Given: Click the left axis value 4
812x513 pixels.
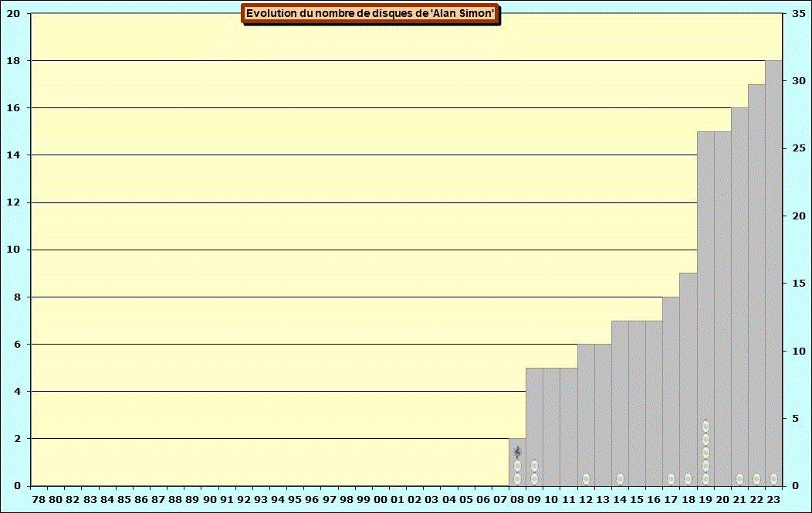Looking at the screenshot, I should coord(18,391).
